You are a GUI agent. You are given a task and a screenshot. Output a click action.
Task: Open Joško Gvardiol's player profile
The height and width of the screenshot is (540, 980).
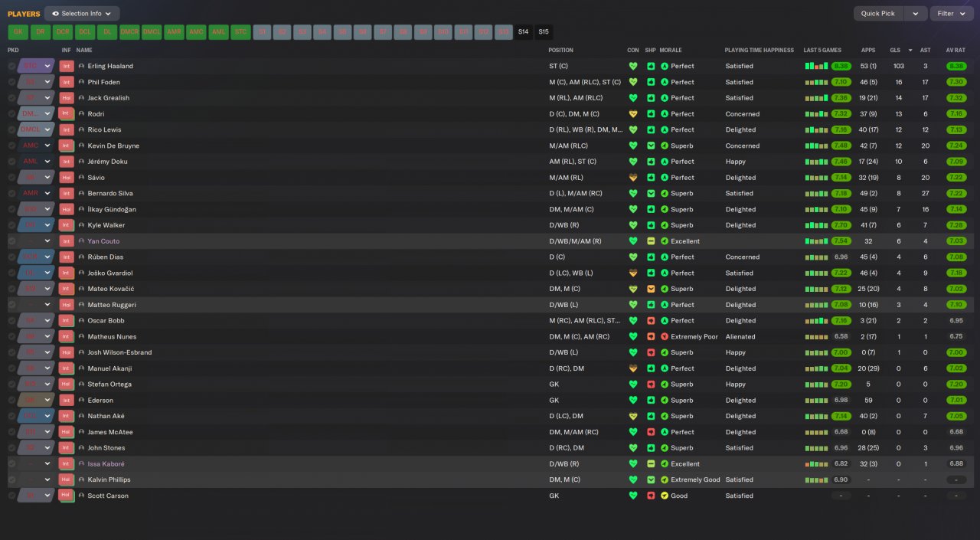pos(112,273)
